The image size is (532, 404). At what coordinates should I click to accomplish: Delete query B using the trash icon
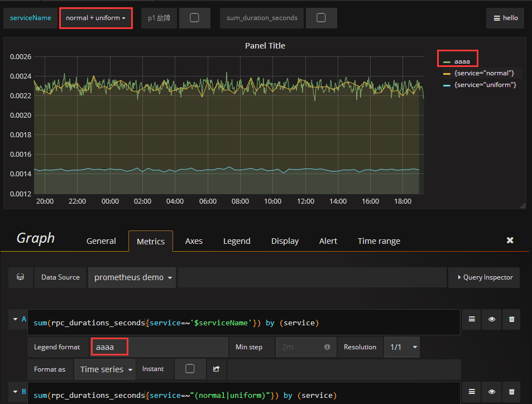511,392
